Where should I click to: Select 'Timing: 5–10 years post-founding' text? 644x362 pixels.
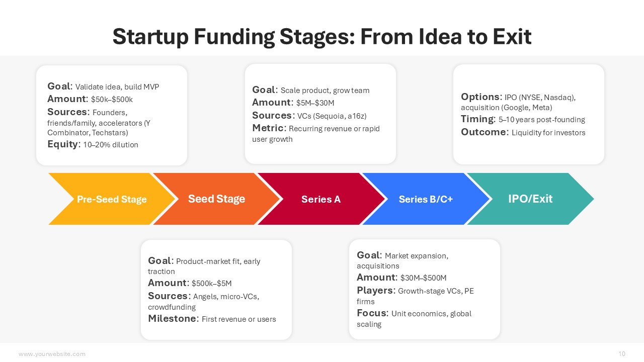tap(523, 119)
